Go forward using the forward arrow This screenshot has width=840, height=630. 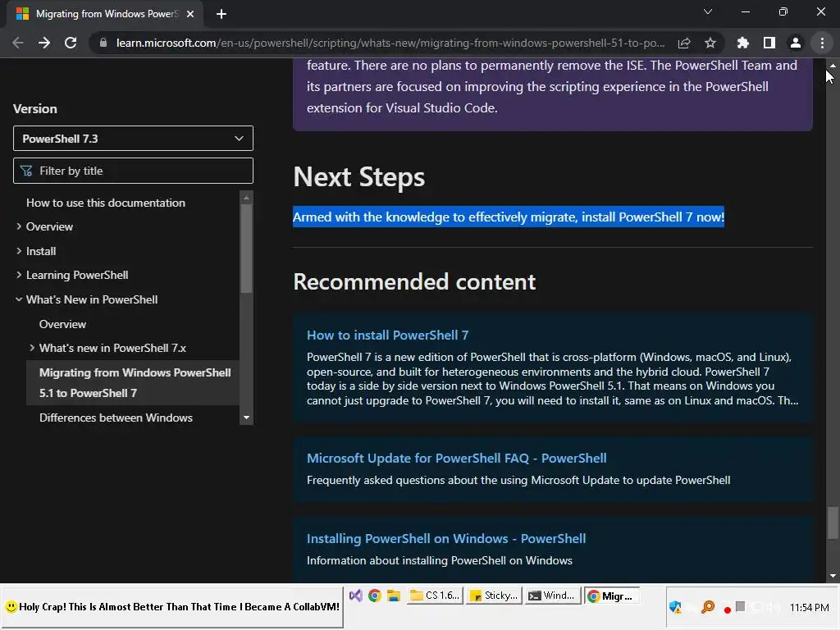point(44,43)
